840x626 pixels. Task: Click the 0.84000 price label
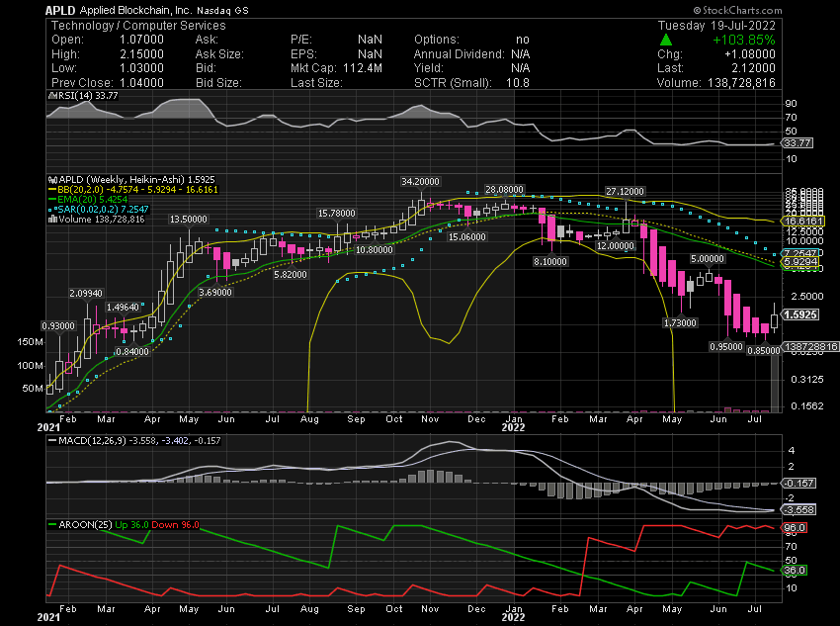132,352
